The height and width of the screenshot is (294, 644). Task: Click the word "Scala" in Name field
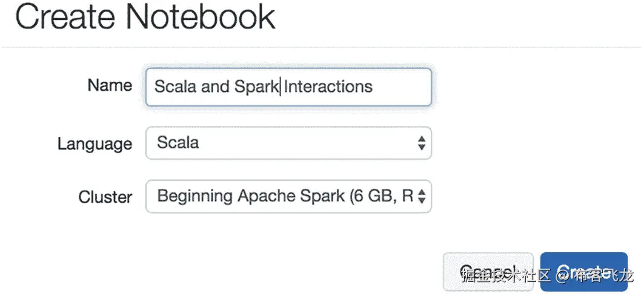pos(175,87)
